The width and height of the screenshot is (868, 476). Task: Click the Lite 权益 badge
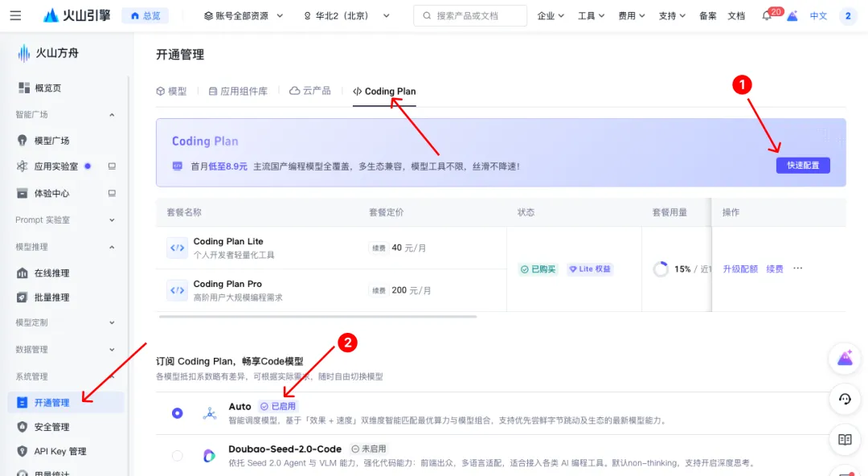590,269
